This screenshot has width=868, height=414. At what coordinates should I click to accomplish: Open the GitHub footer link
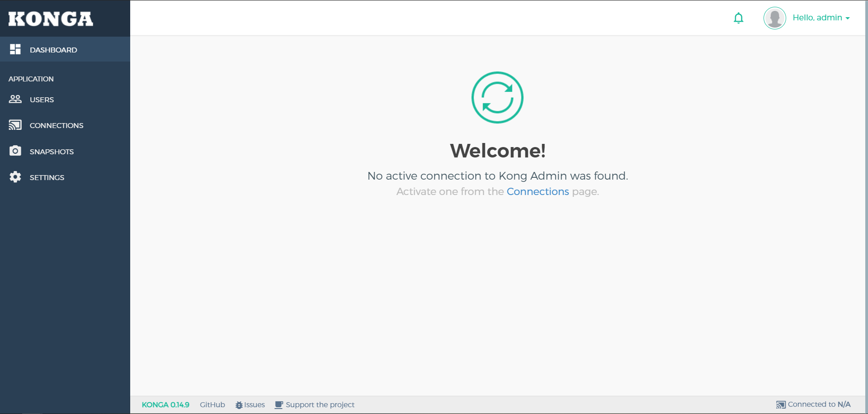(x=212, y=404)
